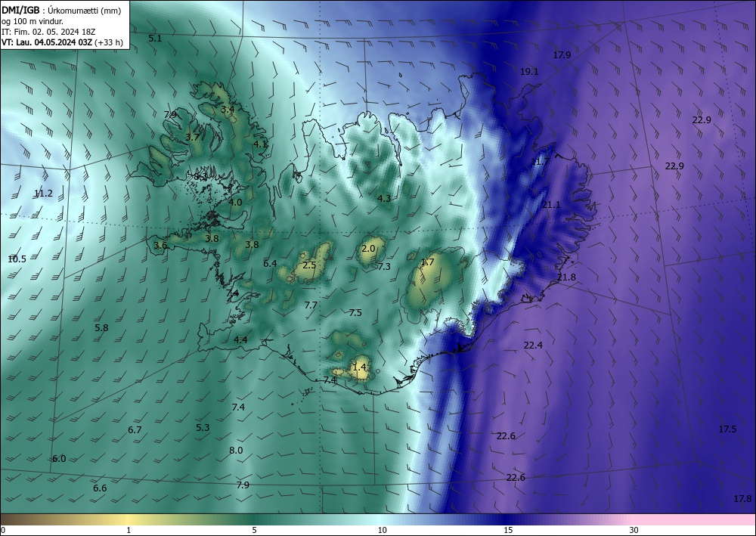Click the 6.4 precipitation value
This screenshot has width=756, height=536.
click(270, 264)
